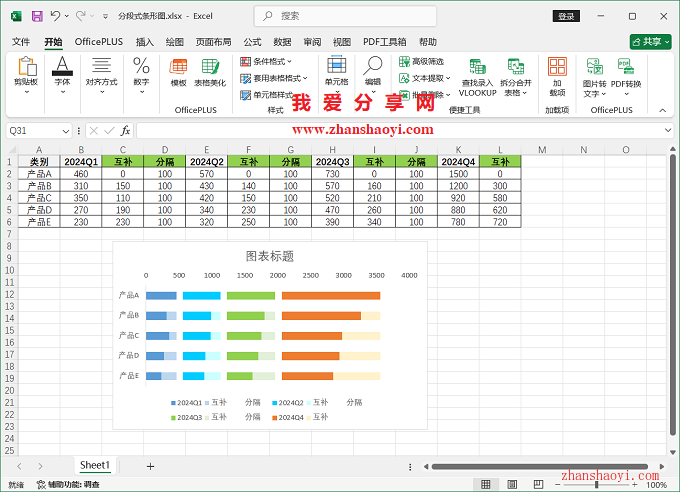Click the Undo arrow icon
This screenshot has height=492, width=680.
(x=56, y=16)
